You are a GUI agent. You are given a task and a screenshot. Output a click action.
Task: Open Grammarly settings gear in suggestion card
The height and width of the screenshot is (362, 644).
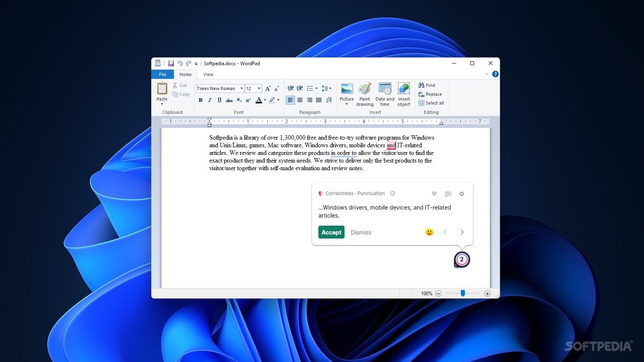click(462, 194)
